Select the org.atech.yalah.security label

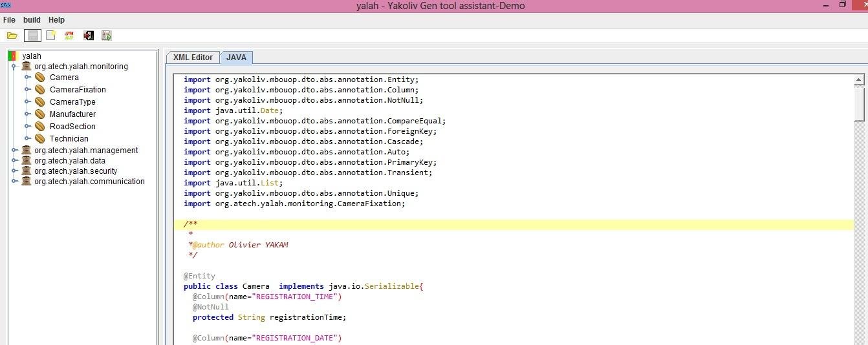coord(76,171)
